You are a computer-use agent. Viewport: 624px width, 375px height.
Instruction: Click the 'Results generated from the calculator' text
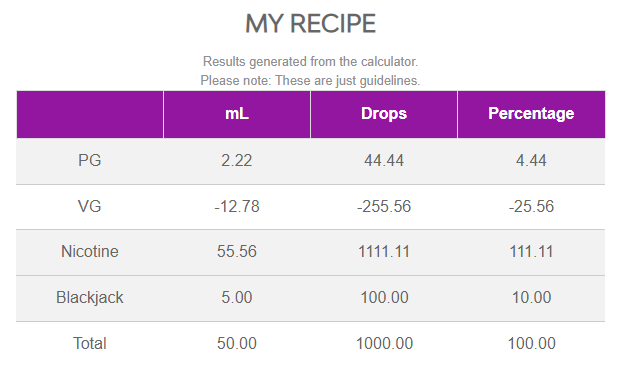click(310, 62)
